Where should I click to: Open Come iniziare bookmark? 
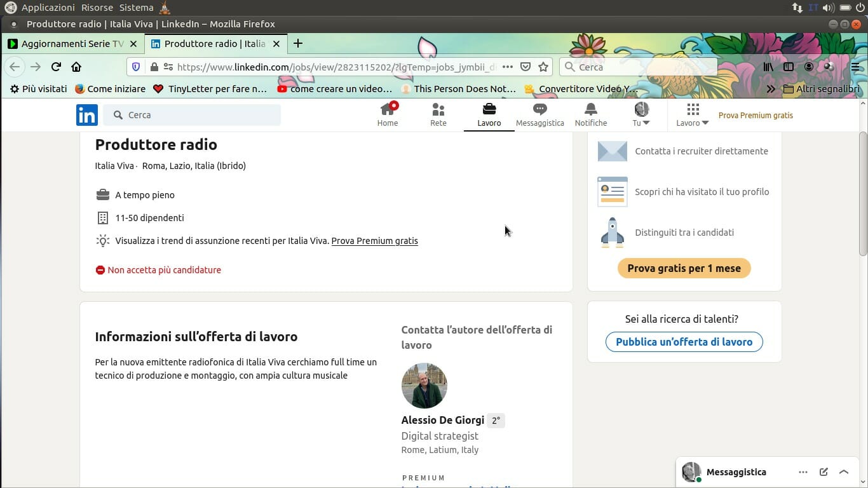(x=110, y=89)
